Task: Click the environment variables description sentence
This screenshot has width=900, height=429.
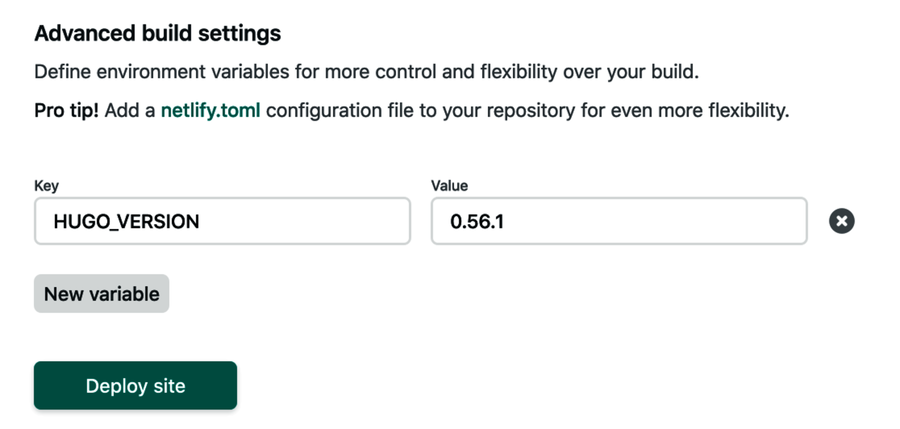Action: 365,72
